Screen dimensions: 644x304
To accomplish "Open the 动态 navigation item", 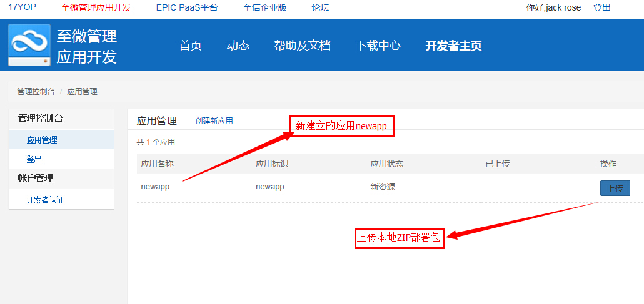I will [238, 45].
